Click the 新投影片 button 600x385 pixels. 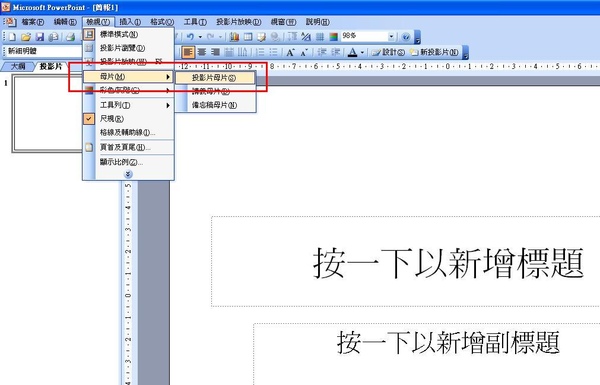click(434, 52)
